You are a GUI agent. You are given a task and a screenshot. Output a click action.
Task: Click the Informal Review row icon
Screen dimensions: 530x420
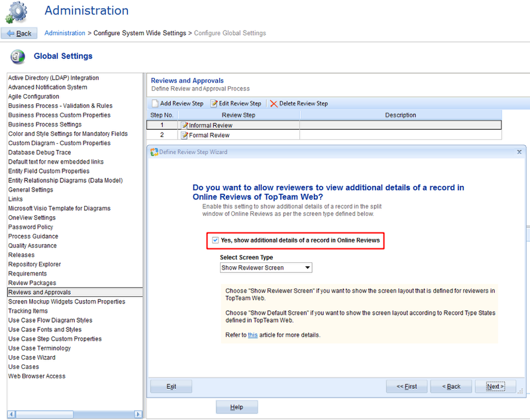point(185,125)
